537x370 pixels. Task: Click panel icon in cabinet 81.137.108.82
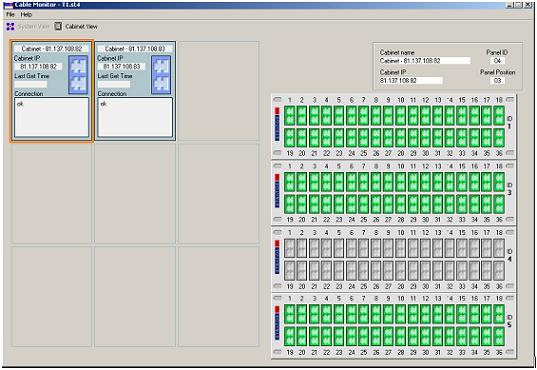pyautogui.click(x=78, y=75)
